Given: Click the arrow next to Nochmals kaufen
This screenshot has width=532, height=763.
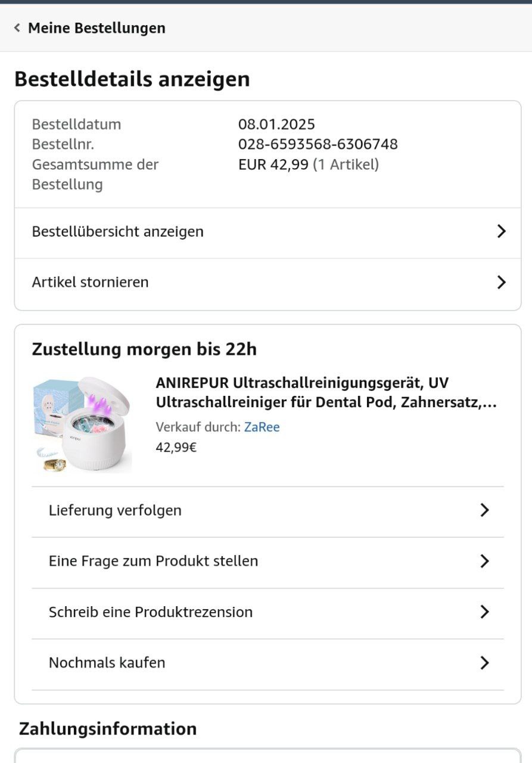Looking at the screenshot, I should [x=484, y=663].
